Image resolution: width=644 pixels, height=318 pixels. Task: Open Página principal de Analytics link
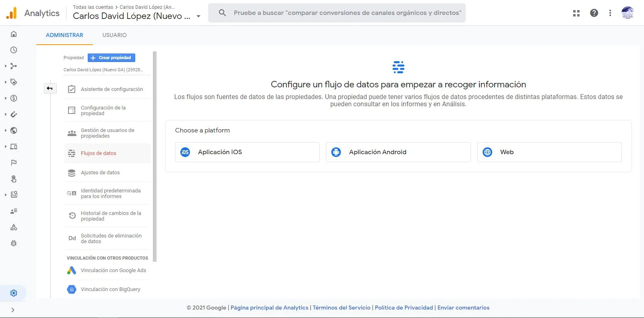coord(269,308)
